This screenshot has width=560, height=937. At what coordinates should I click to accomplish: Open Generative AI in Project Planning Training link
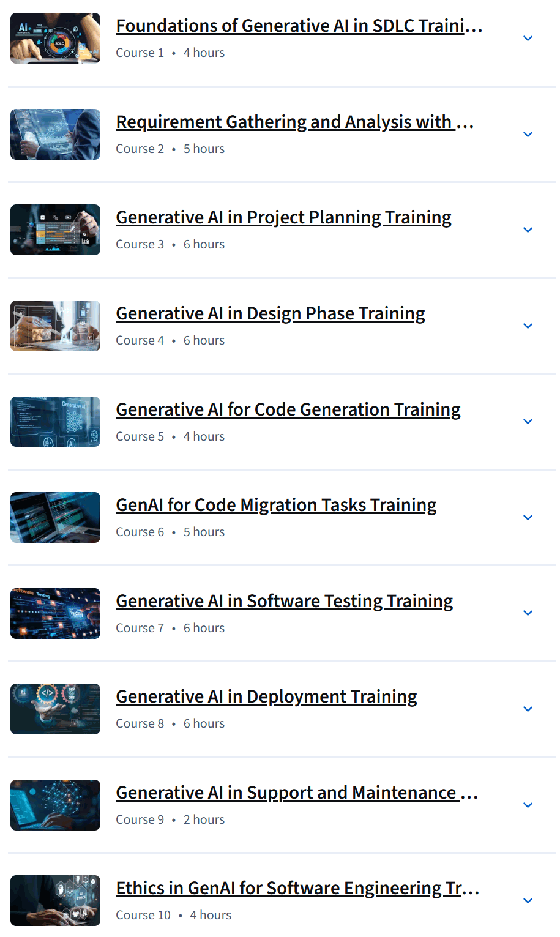click(284, 218)
